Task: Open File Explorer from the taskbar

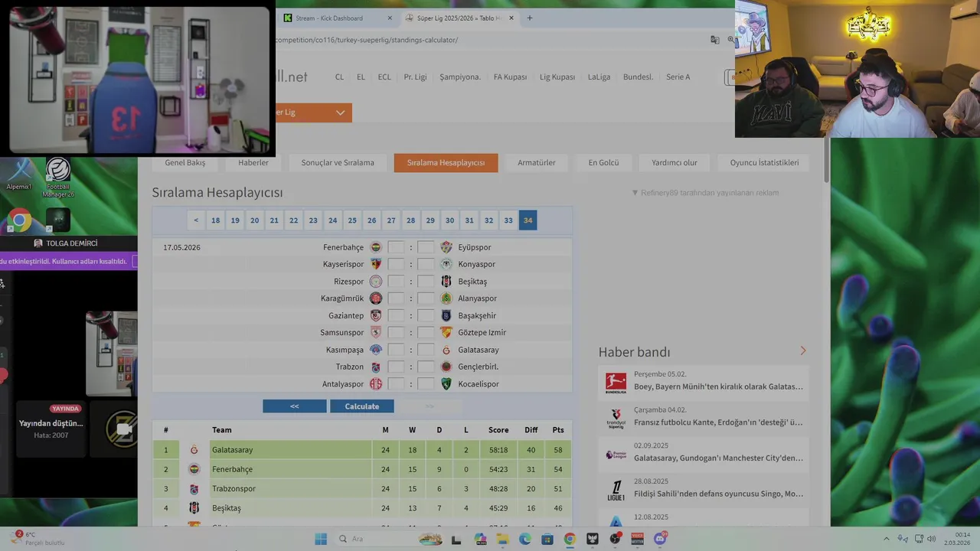Action: coord(503,539)
